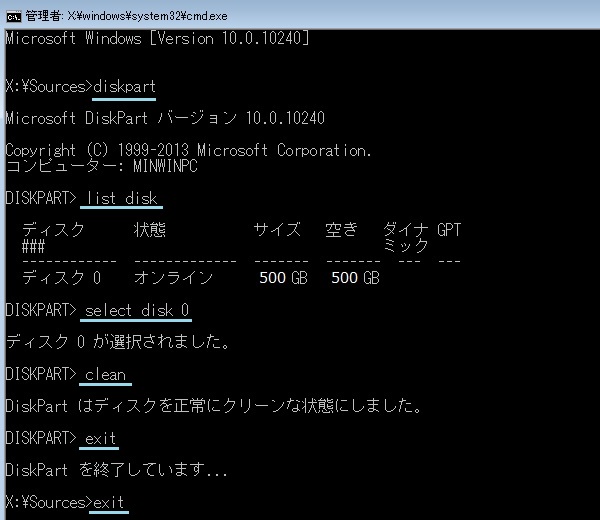The image size is (600, 520).
Task: Click the GPT column header
Action: [449, 230]
